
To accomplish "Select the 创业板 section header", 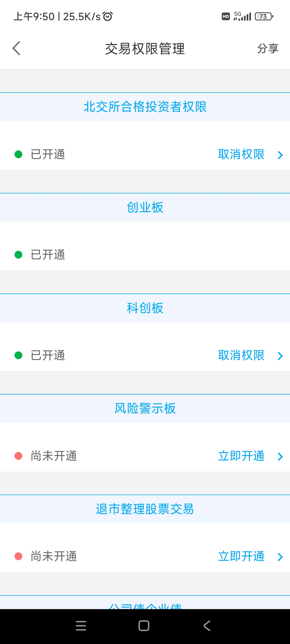I will click(x=145, y=207).
